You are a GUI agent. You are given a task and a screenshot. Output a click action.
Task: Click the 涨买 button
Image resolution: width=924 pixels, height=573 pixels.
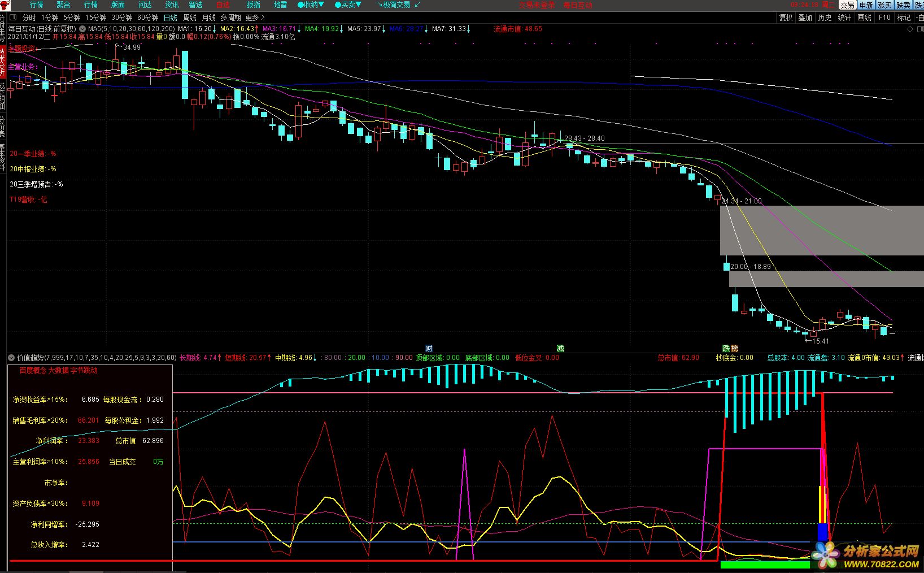tap(884, 5)
